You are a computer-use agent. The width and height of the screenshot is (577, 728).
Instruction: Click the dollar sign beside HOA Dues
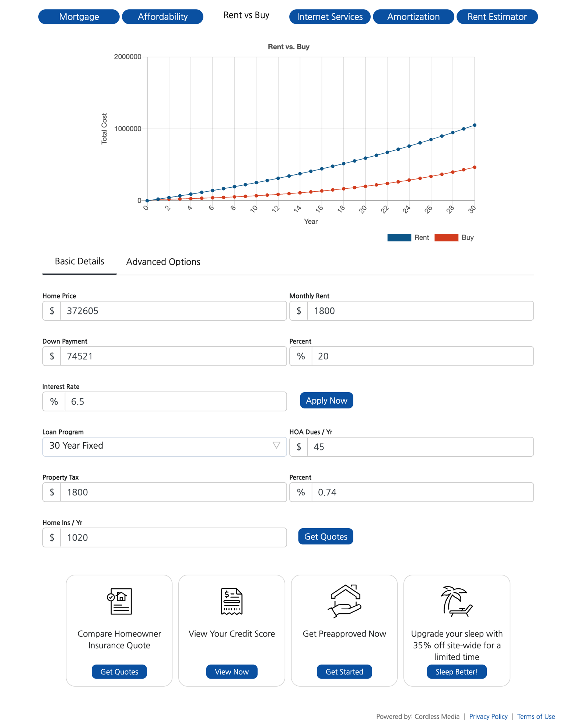pos(298,447)
